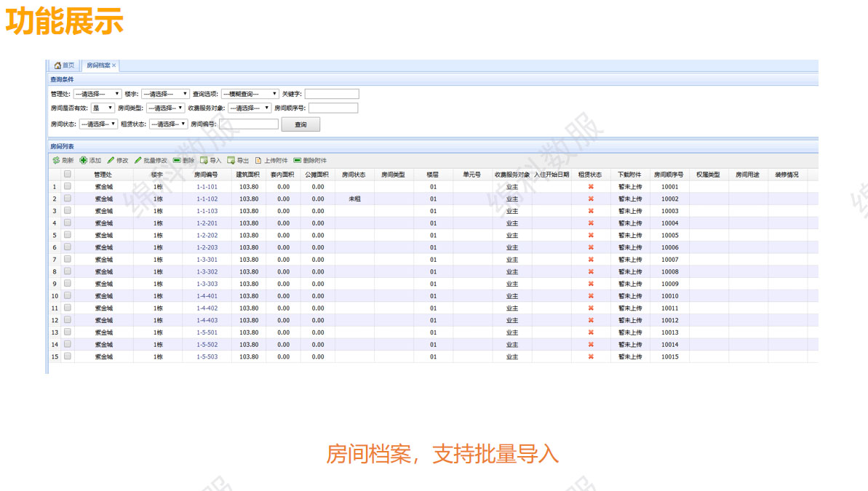The image size is (868, 491).
Task: Open the 管理处 dropdown
Action: pyautogui.click(x=97, y=94)
